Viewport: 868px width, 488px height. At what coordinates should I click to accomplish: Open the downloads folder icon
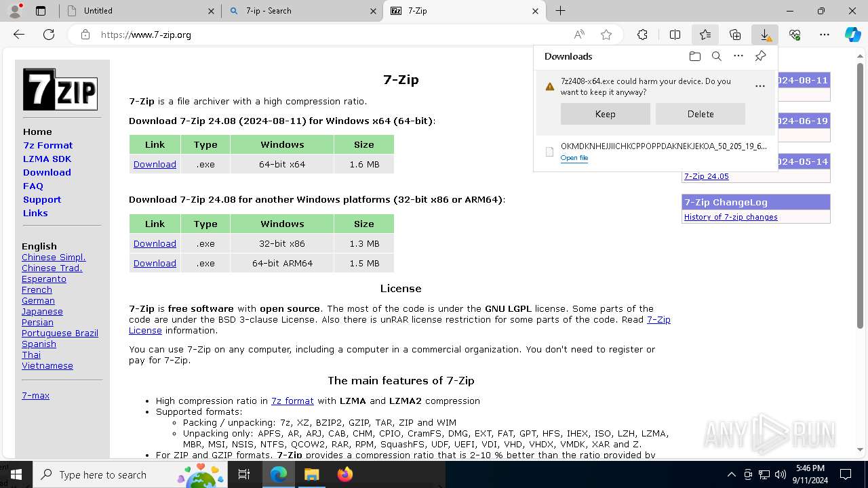coord(694,56)
